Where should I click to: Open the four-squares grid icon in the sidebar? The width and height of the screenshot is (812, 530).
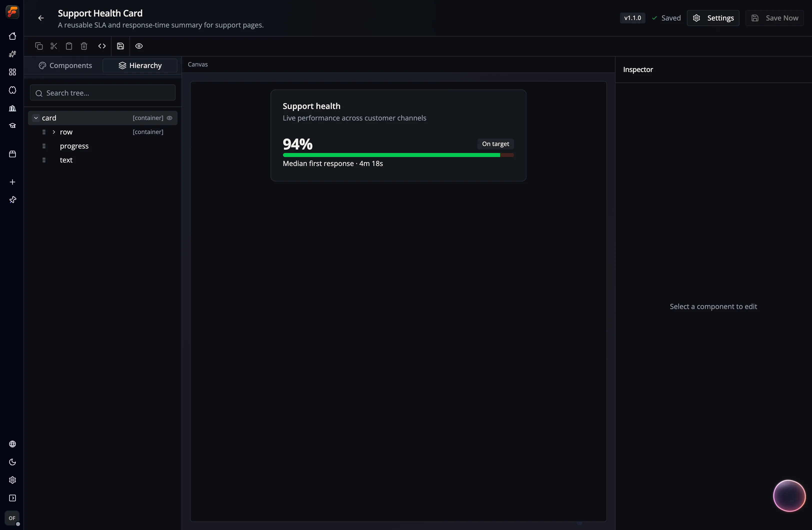point(12,72)
